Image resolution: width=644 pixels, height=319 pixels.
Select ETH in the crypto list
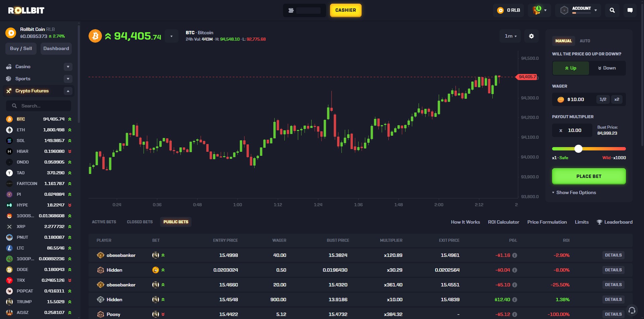pos(39,130)
